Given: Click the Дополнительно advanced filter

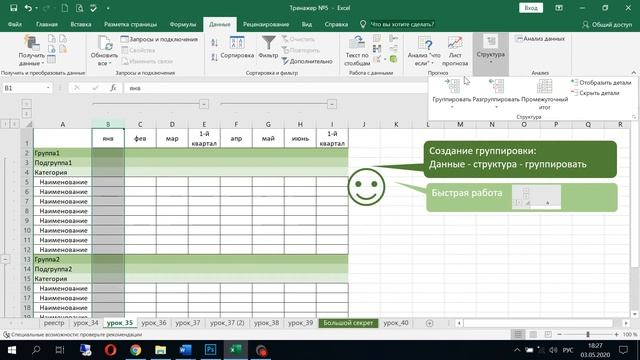Looking at the screenshot, I should [x=307, y=61].
